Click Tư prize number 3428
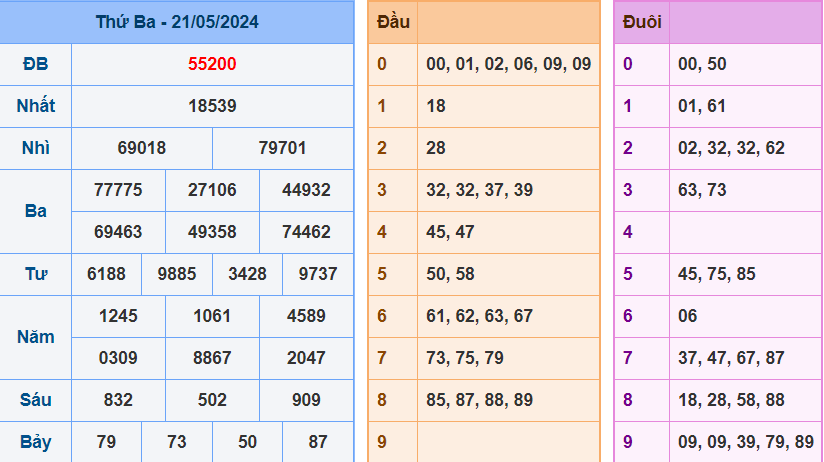 click(x=248, y=274)
